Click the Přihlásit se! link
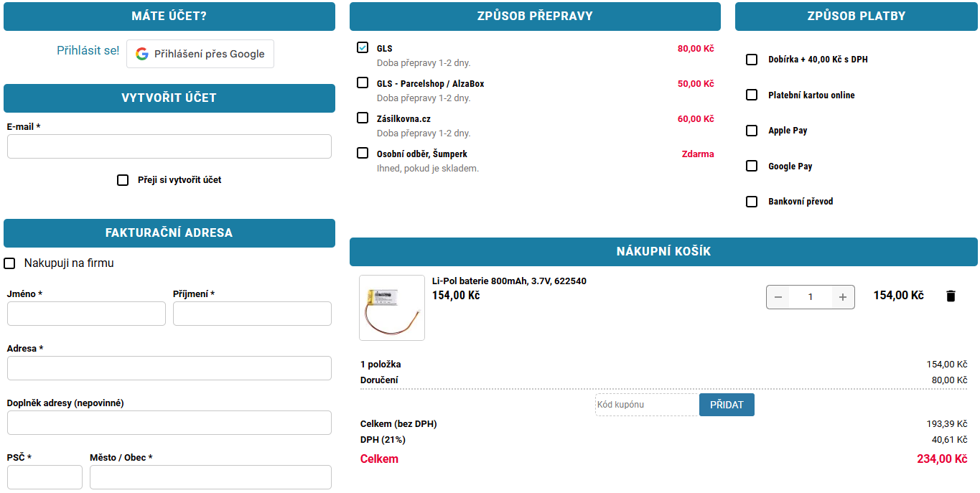Viewport: 980px width, 493px height. [88, 51]
